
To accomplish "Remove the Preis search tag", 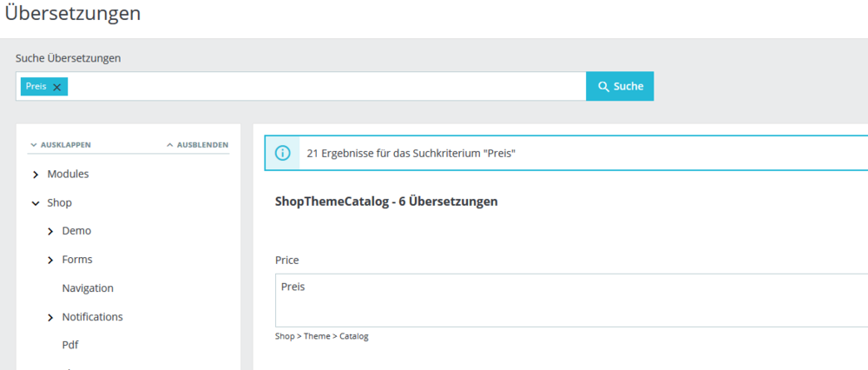I will [57, 87].
